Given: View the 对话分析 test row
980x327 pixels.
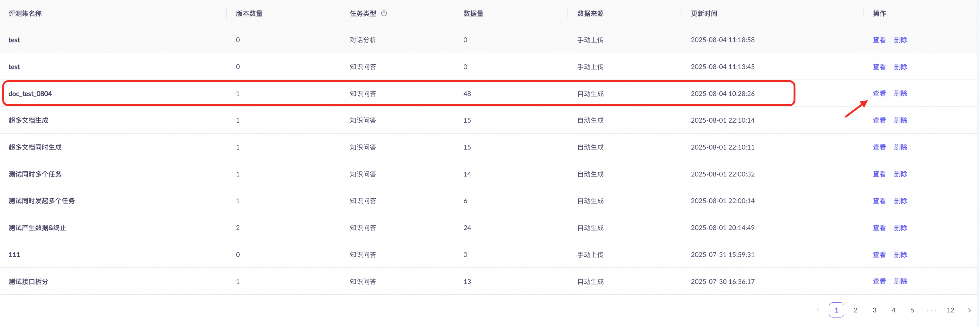Looking at the screenshot, I should click(x=879, y=40).
